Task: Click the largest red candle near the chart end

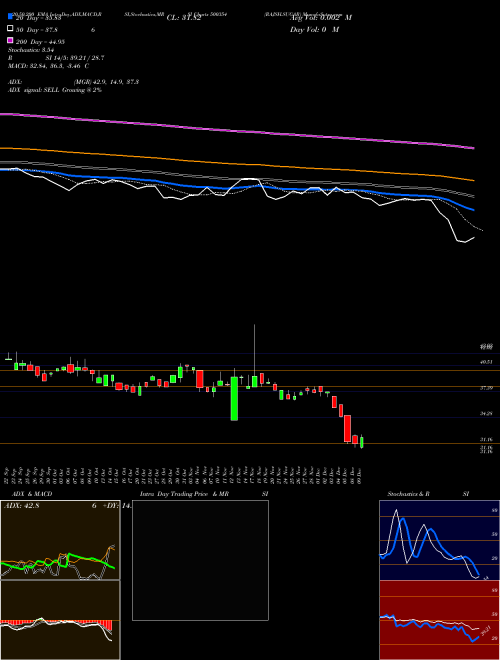Action: 348,428
